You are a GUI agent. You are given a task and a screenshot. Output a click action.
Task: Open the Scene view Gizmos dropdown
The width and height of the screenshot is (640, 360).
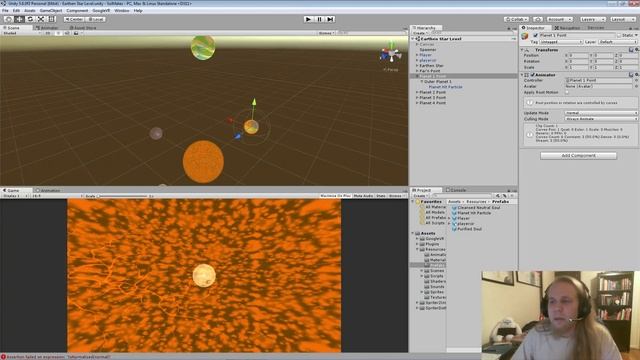click(326, 33)
